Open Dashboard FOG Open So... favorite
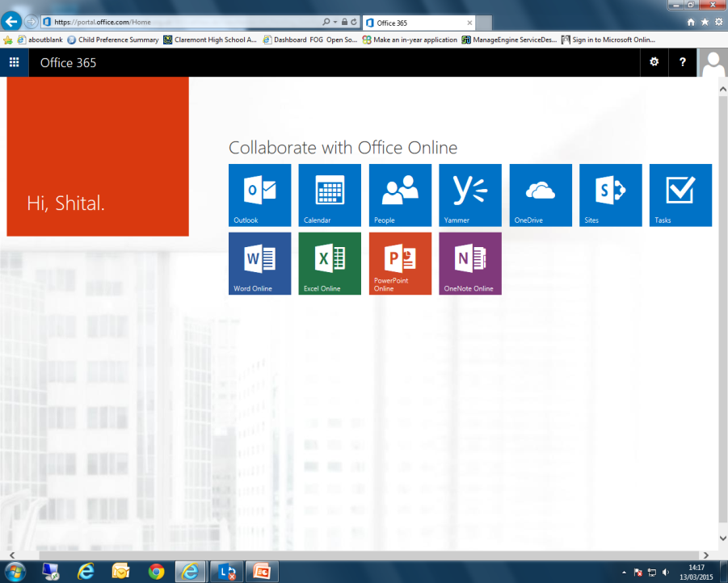Image resolution: width=728 pixels, height=583 pixels. (310, 40)
